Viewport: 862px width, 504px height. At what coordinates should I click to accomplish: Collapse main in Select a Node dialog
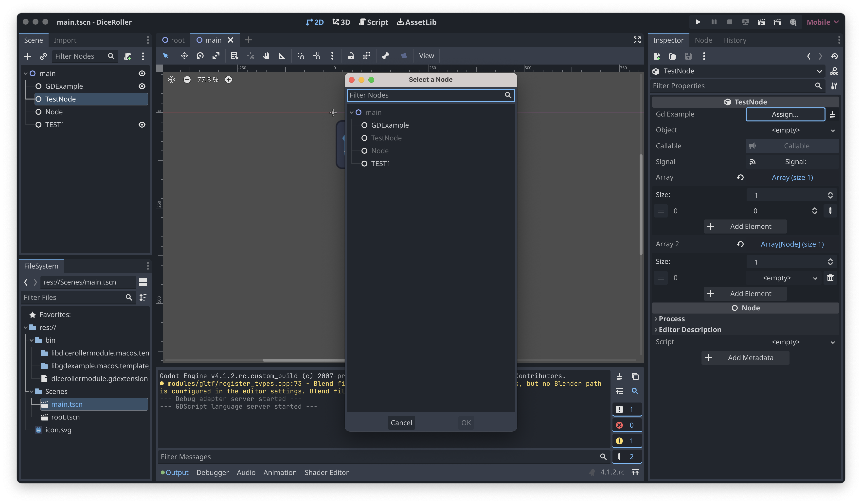pyautogui.click(x=352, y=112)
